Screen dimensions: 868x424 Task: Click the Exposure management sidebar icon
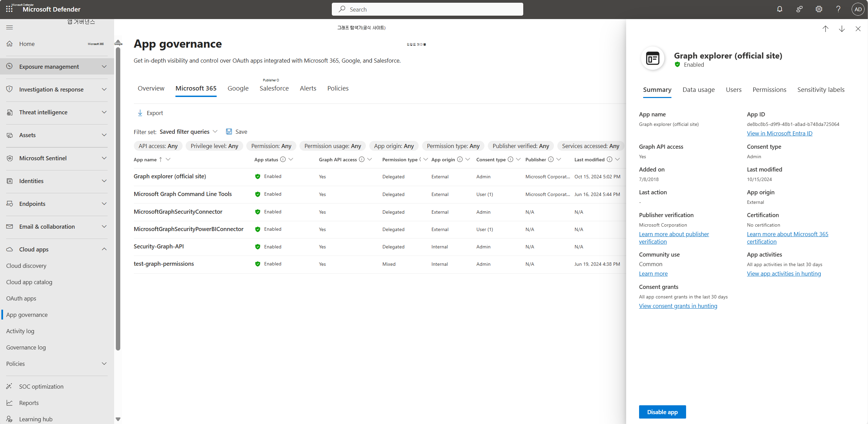point(10,66)
